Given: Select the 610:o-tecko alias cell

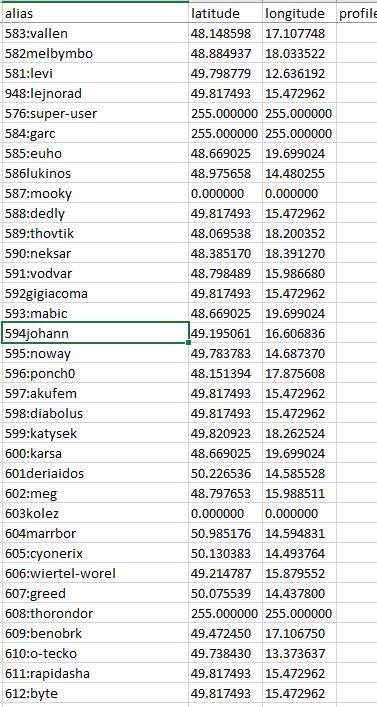Looking at the screenshot, I should tap(95, 653).
